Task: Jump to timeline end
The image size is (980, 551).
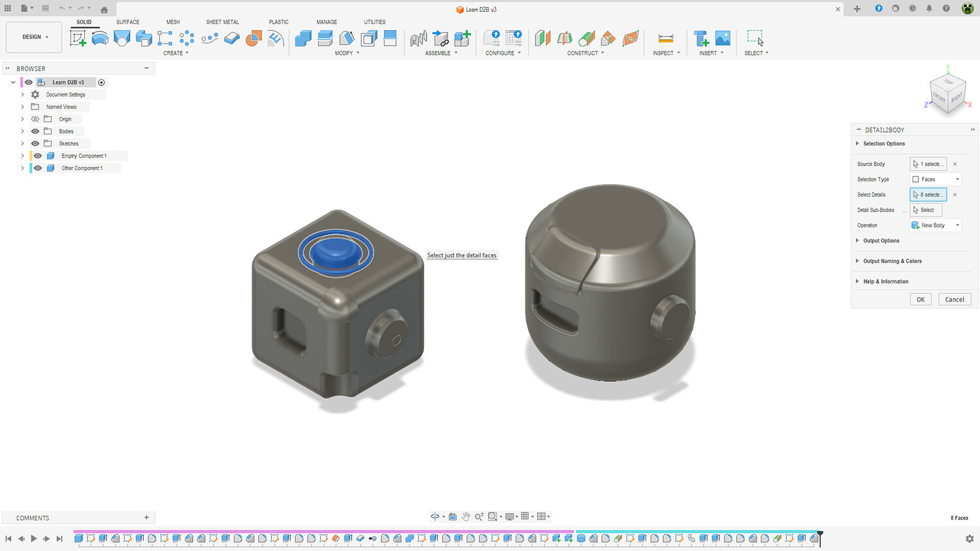Action: (59, 539)
